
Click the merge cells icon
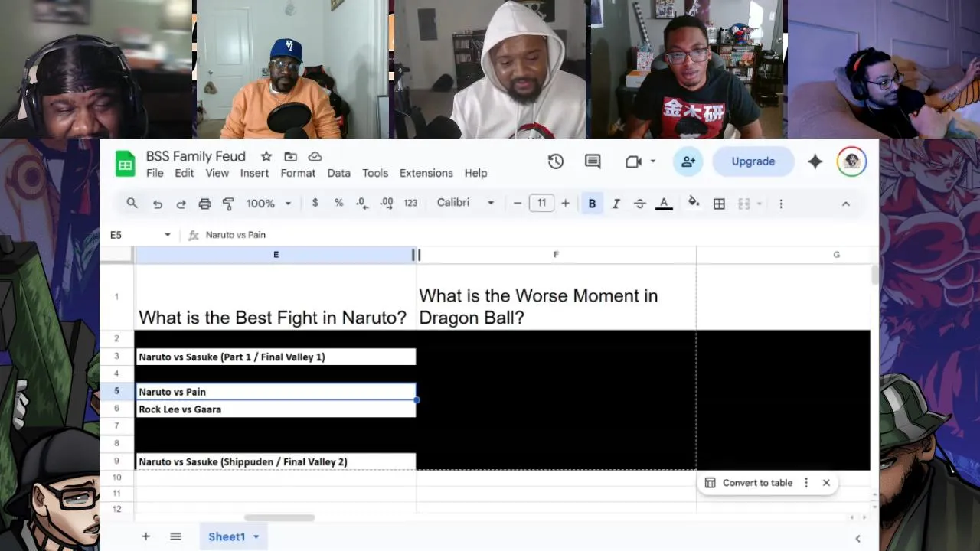coord(743,204)
